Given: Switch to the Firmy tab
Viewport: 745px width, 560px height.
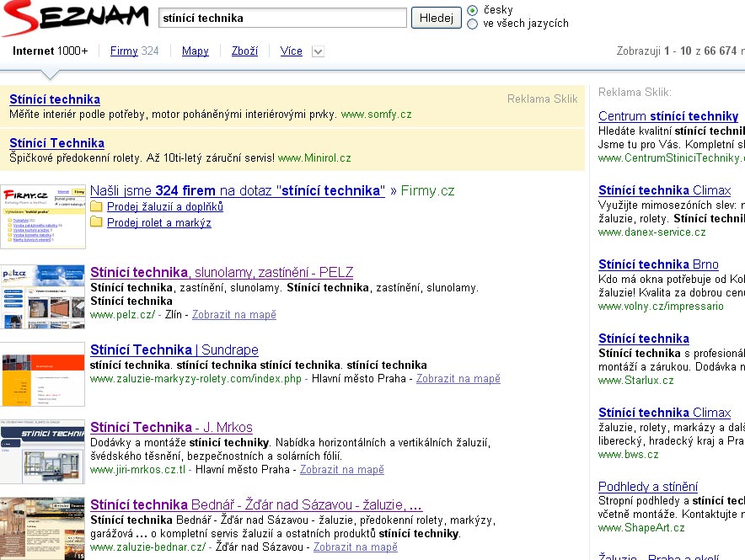Looking at the screenshot, I should pyautogui.click(x=124, y=51).
